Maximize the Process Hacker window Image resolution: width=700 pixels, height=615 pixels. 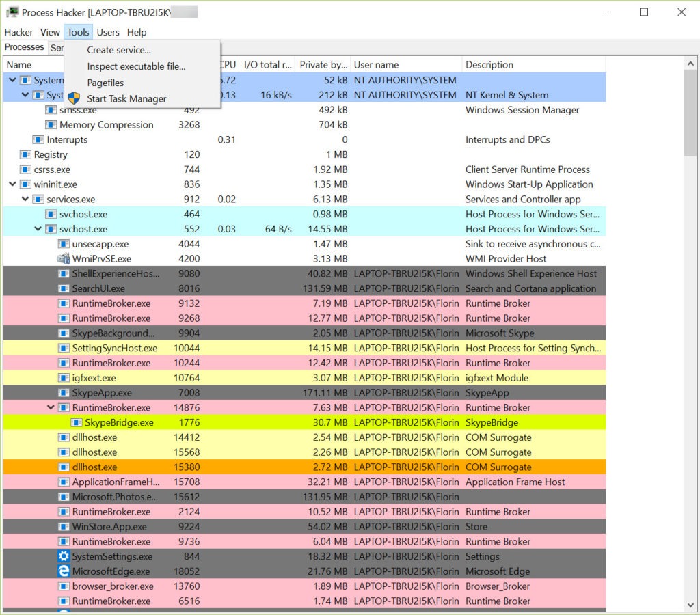click(x=644, y=12)
